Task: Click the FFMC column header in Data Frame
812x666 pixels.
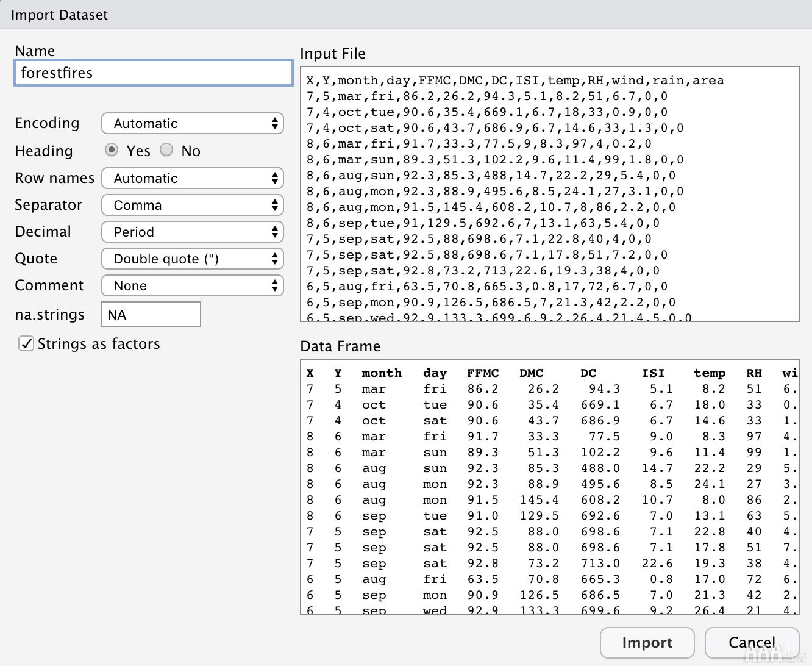Action: pos(483,373)
